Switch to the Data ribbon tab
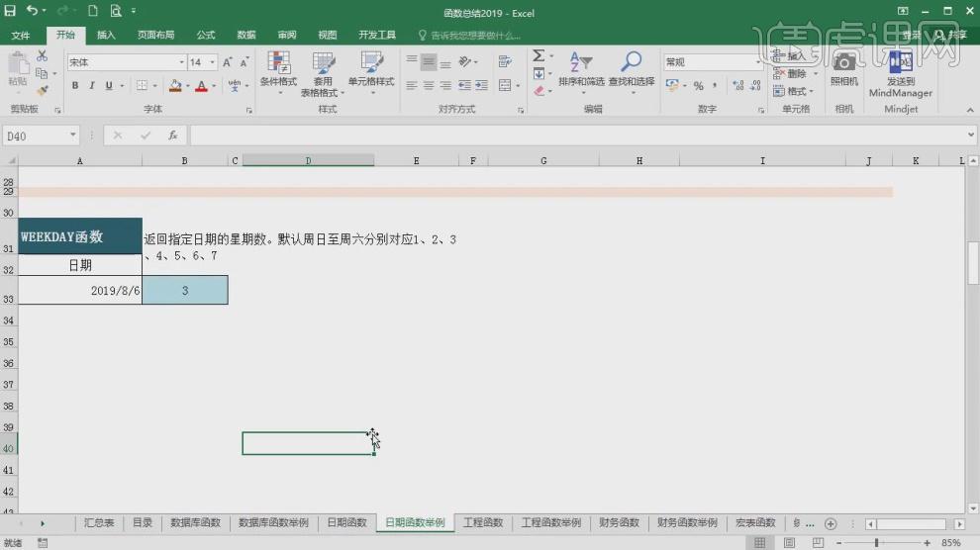This screenshot has height=550, width=980. coord(246,35)
